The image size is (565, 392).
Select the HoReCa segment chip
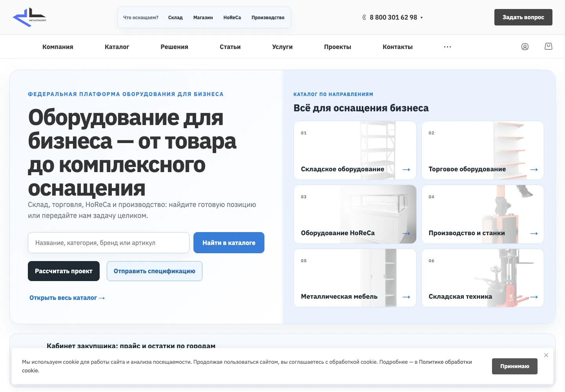[x=232, y=18]
